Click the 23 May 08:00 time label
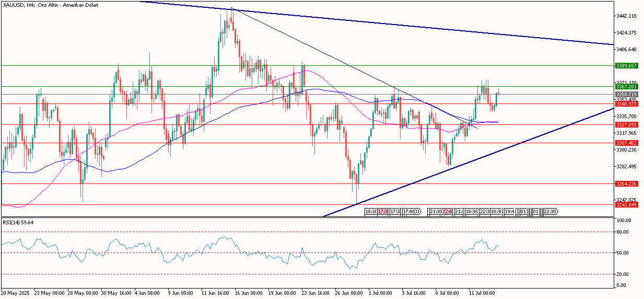The height and width of the screenshot is (299, 644). [49, 293]
